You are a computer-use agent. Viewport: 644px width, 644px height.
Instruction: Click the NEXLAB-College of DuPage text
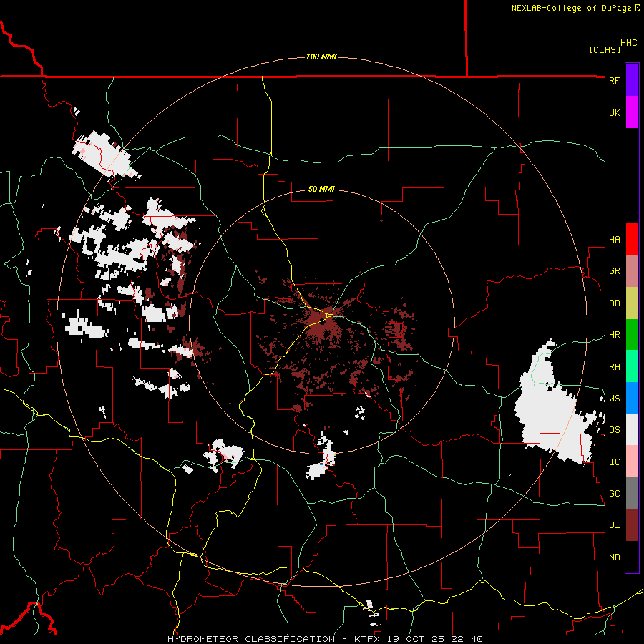571,8
